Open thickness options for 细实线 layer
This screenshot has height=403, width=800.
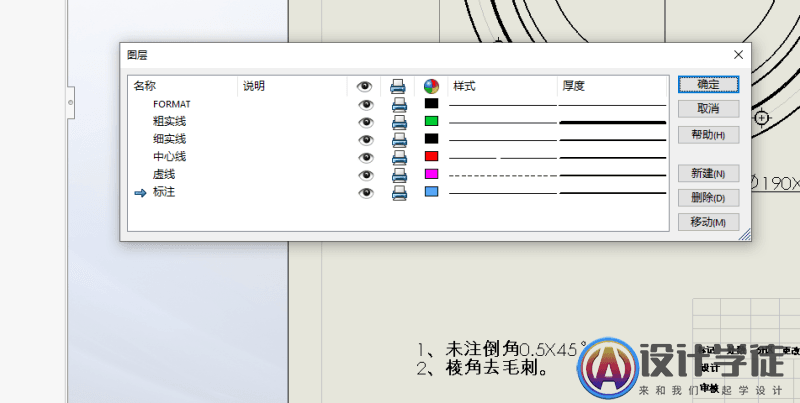[612, 140]
